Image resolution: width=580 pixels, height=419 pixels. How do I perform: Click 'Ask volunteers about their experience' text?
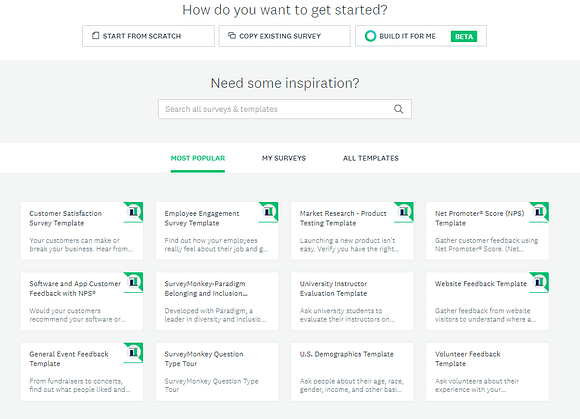tap(477, 385)
